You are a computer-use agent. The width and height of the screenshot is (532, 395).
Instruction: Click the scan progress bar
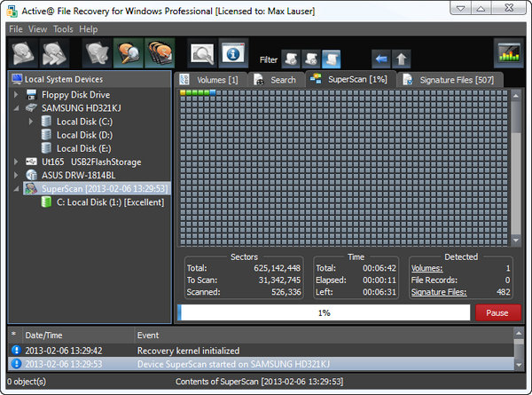(324, 312)
